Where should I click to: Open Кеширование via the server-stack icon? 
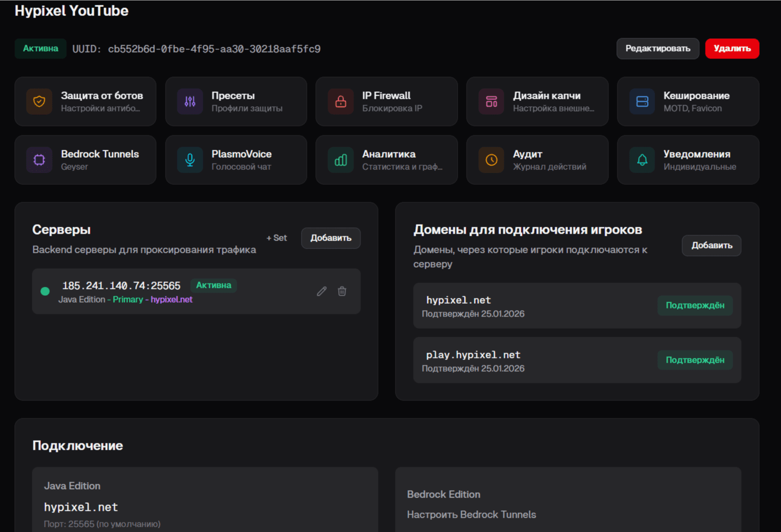[x=642, y=101]
